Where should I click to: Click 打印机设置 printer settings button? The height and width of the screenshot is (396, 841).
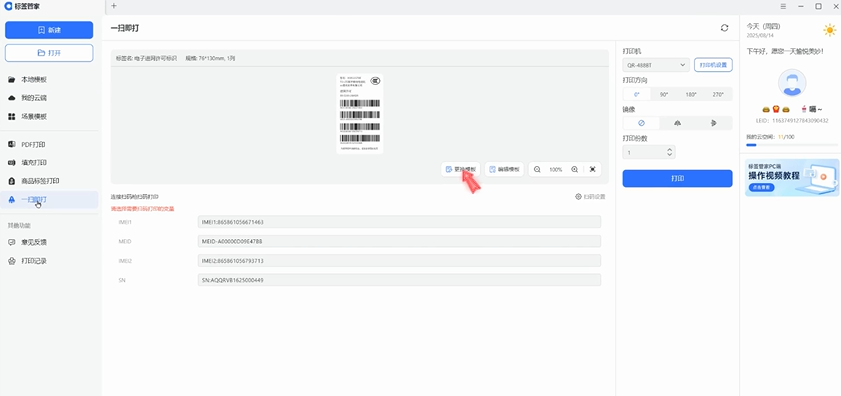tap(713, 65)
